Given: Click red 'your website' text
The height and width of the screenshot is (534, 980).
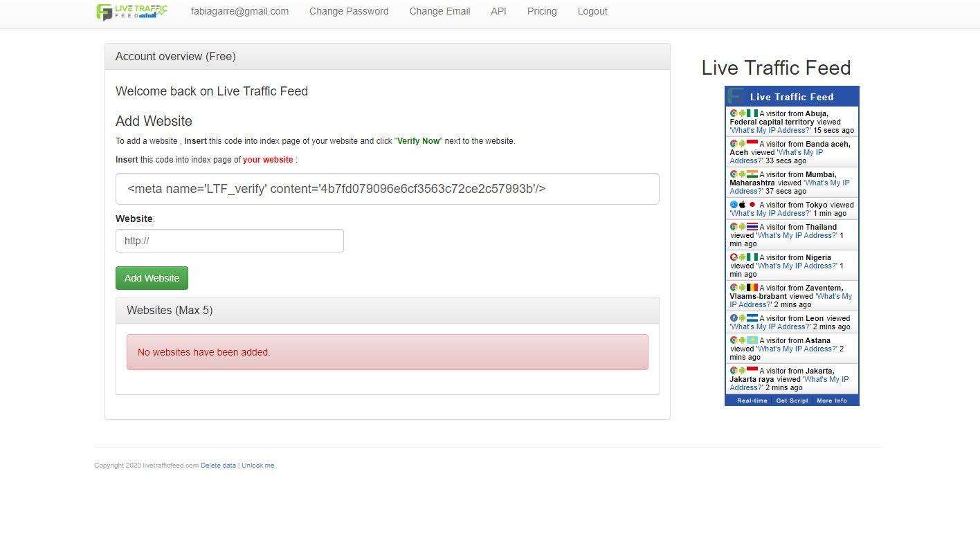Looking at the screenshot, I should point(268,160).
